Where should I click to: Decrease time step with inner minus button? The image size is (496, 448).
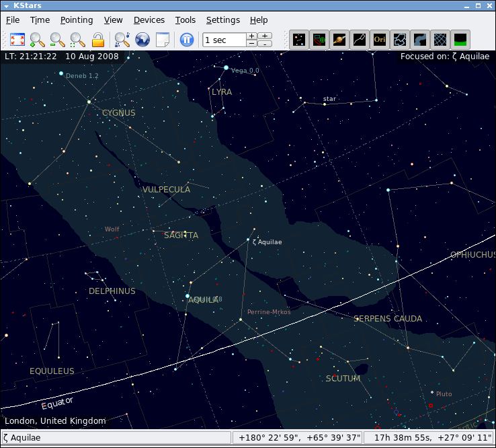252,44
